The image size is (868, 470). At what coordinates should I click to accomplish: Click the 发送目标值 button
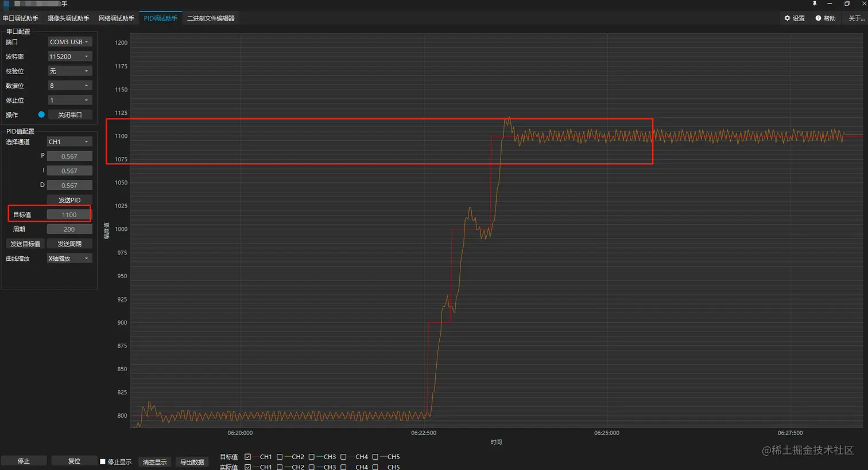(25, 244)
